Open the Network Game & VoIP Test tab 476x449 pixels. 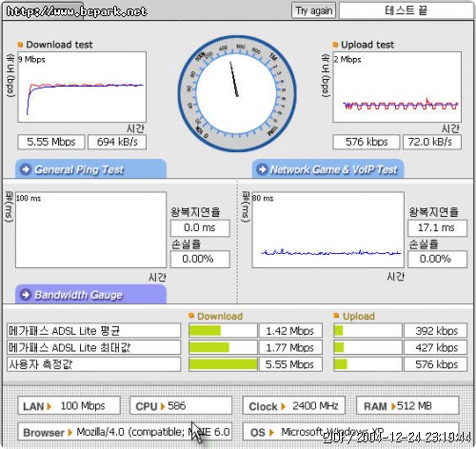click(x=328, y=169)
